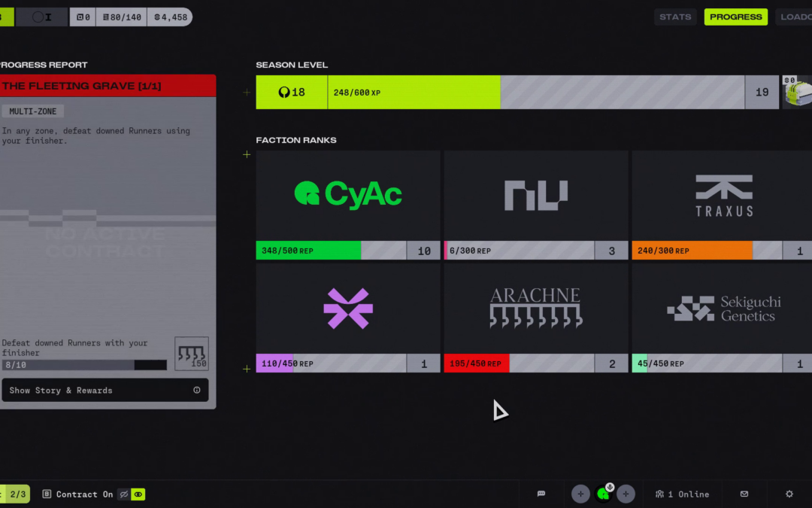Turn contract visibility on with eye icon
The image size is (812, 508).
click(x=138, y=494)
